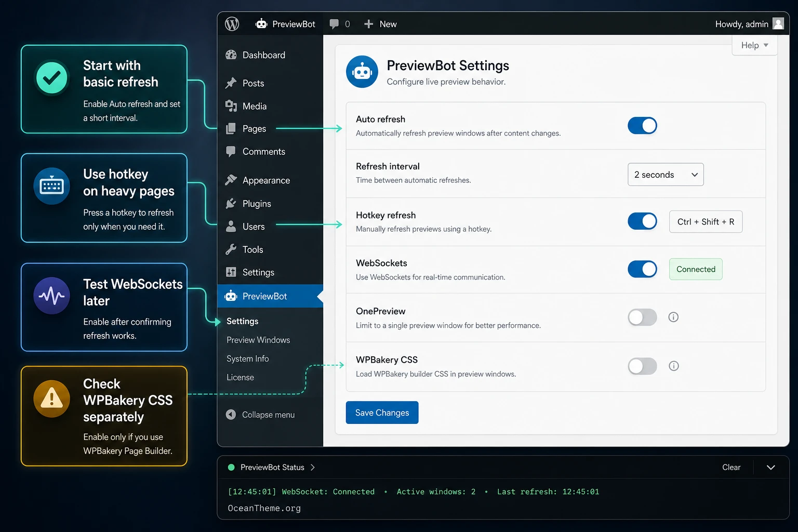Viewport: 798px width, 532px height.
Task: Toggle the Hotkey refresh switch
Action: click(642, 221)
